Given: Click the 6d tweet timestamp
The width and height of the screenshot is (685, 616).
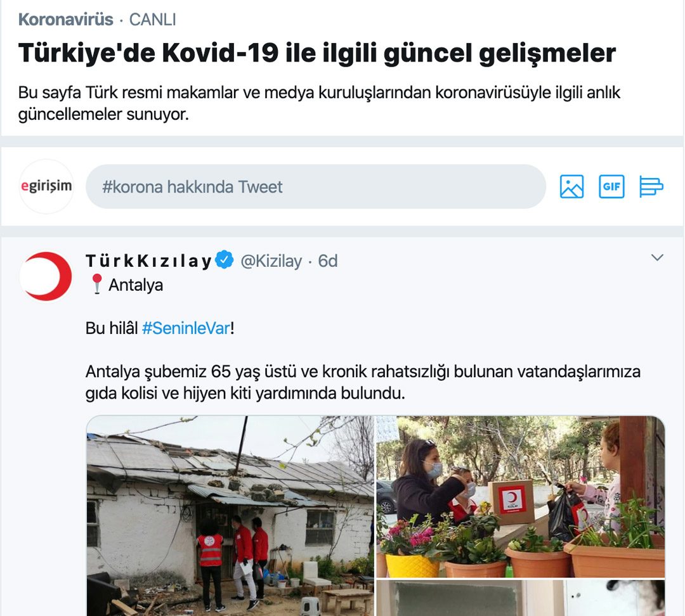Looking at the screenshot, I should pyautogui.click(x=328, y=261).
